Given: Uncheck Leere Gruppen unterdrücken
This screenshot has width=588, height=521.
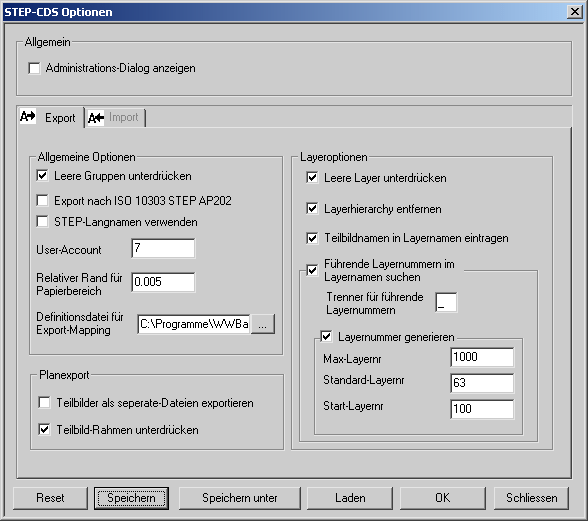Looking at the screenshot, I should 42,176.
